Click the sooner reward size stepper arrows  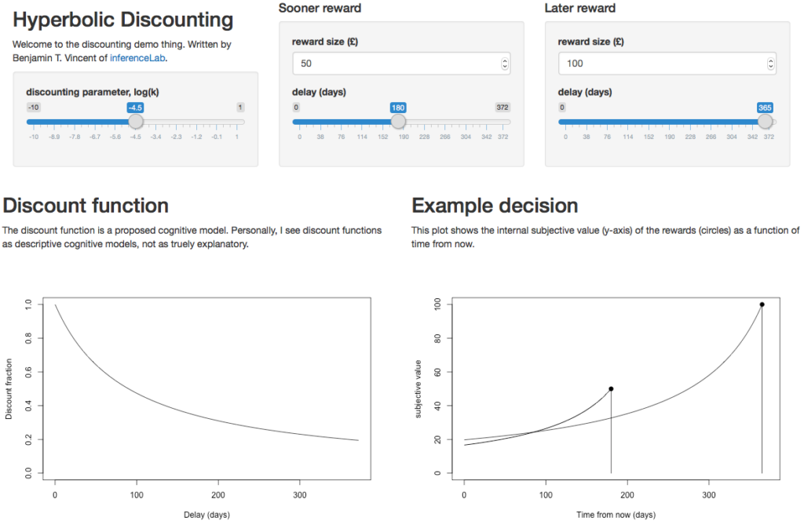coord(505,64)
